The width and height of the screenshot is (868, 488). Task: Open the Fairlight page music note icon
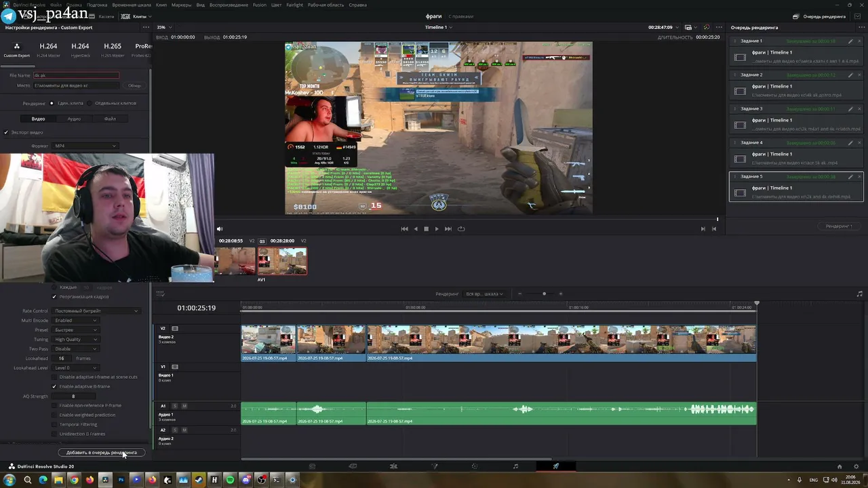515,466
